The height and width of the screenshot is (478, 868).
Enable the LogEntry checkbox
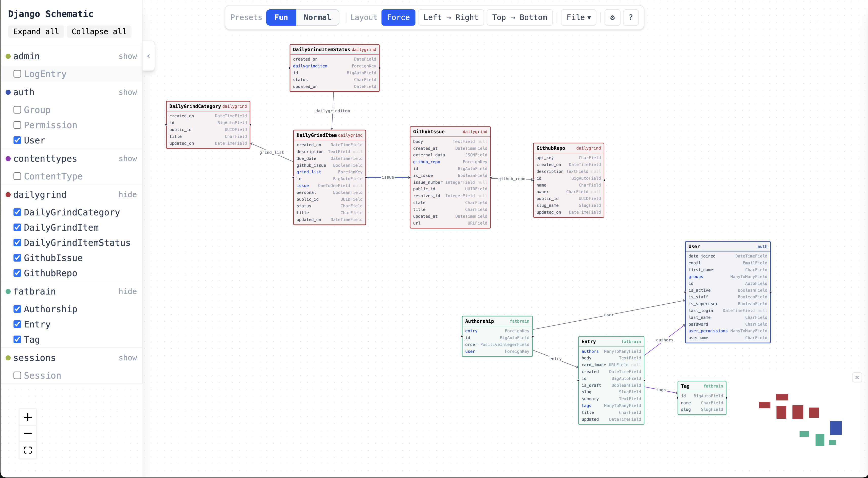pos(17,74)
